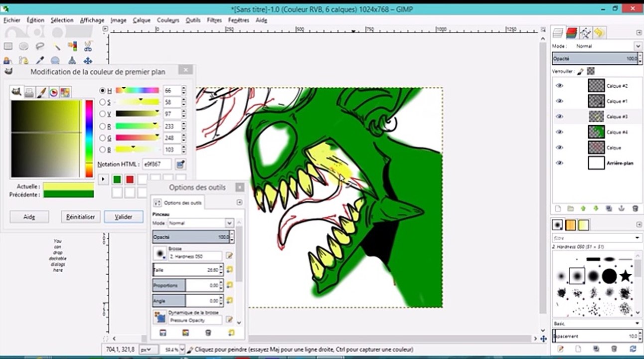Pick the red color history swatch
644x359 pixels.
tap(130, 179)
